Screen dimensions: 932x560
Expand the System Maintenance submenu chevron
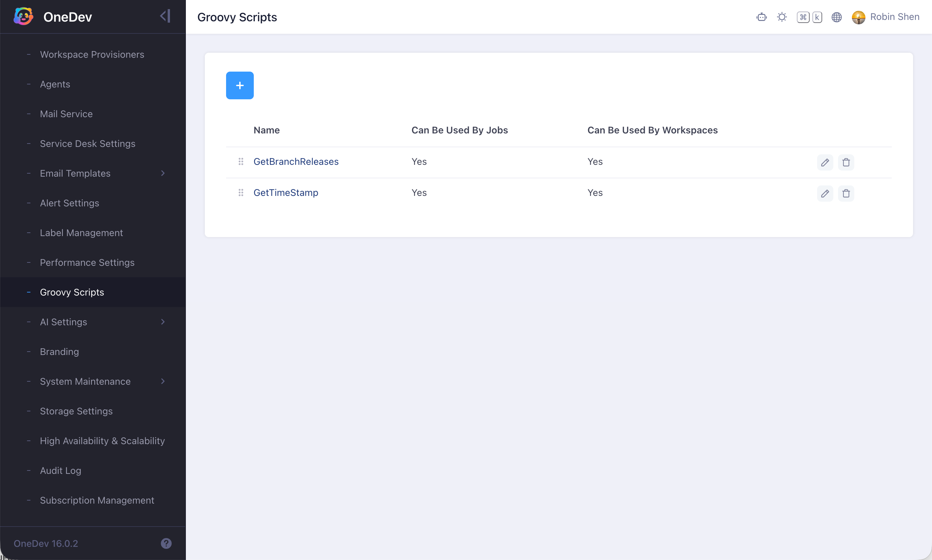click(163, 381)
